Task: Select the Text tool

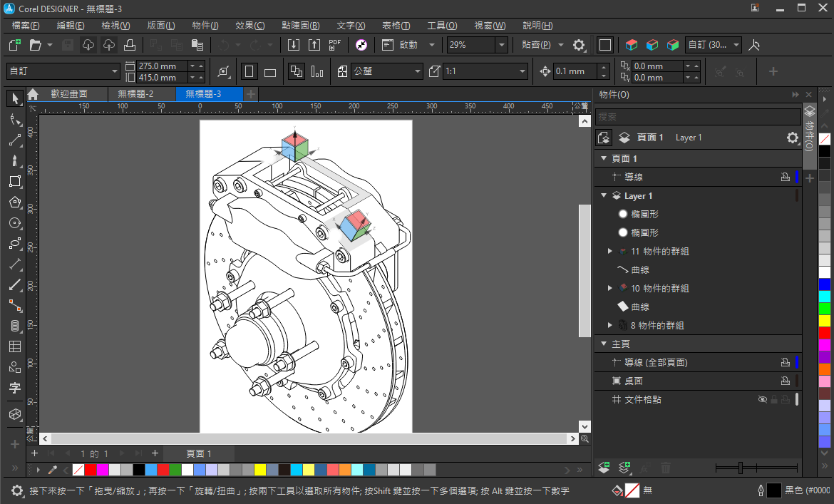Action: click(15, 388)
